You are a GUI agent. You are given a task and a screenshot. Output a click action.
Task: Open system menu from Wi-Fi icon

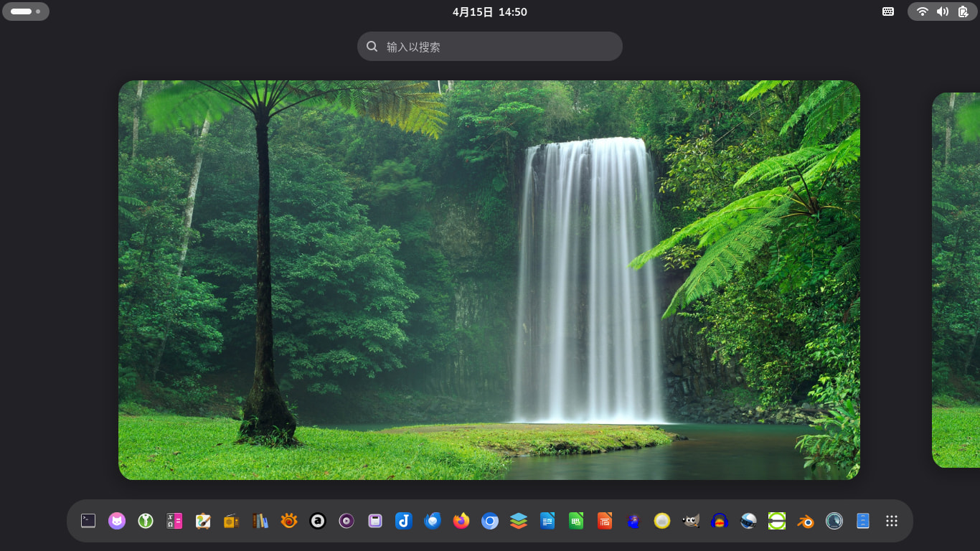(x=923, y=11)
